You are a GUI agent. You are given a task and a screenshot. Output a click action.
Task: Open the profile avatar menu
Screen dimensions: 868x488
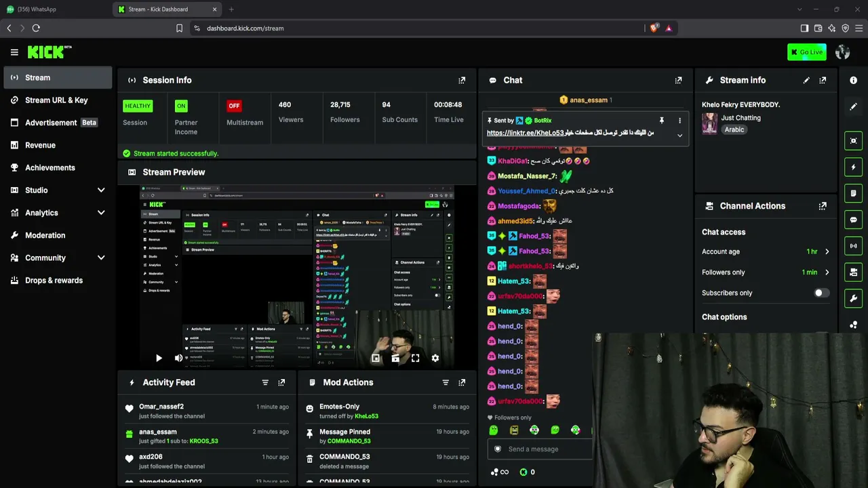[x=843, y=52]
